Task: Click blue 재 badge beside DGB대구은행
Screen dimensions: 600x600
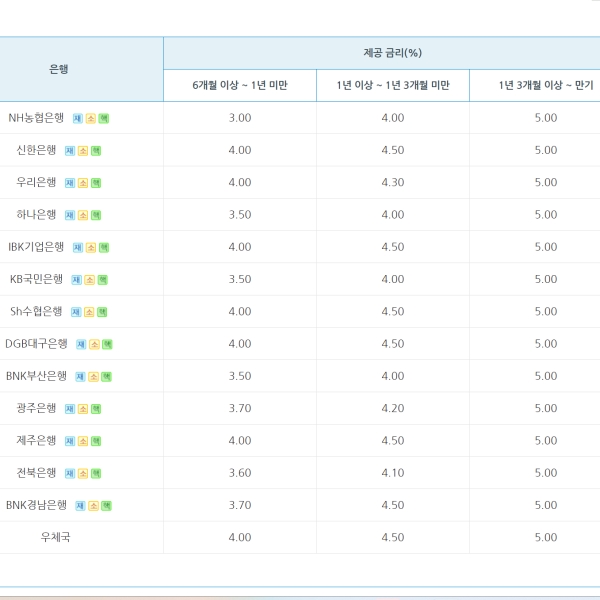Action: pos(81,344)
